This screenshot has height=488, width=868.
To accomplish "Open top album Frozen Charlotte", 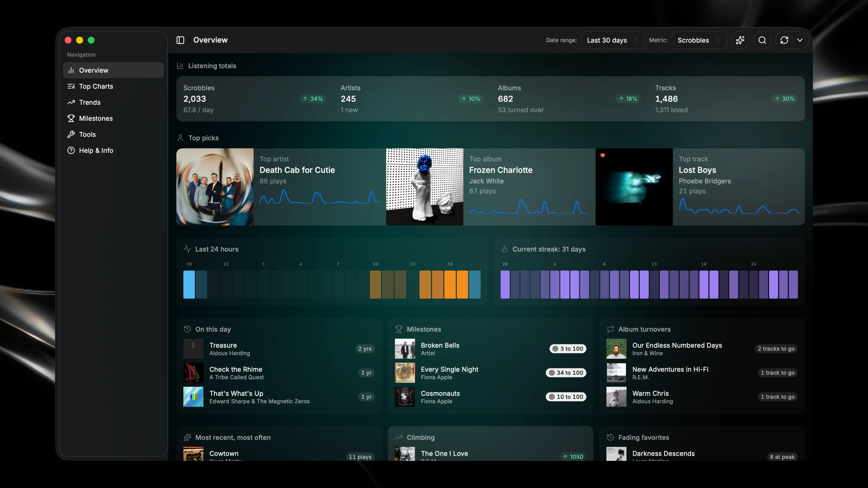I will [501, 170].
